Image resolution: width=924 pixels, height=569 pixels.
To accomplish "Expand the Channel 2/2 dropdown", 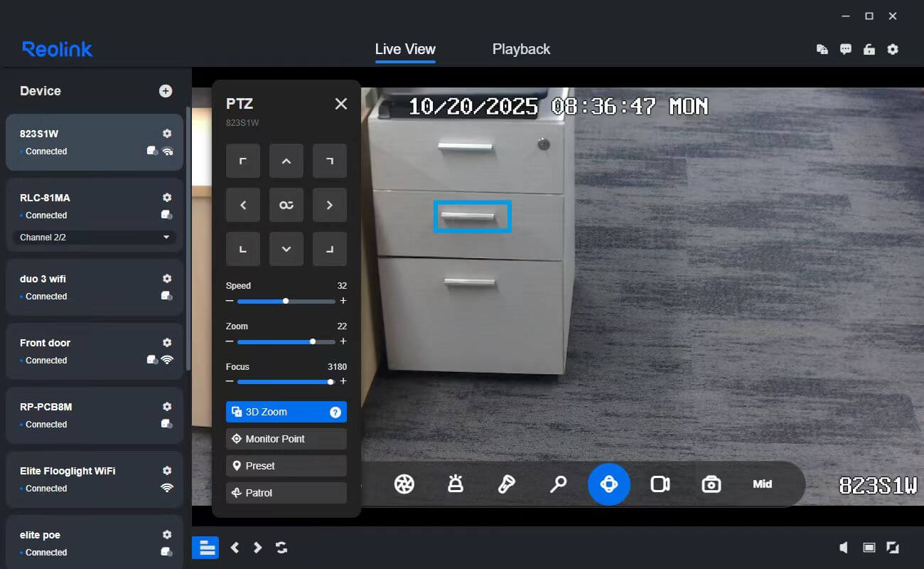I will (95, 237).
